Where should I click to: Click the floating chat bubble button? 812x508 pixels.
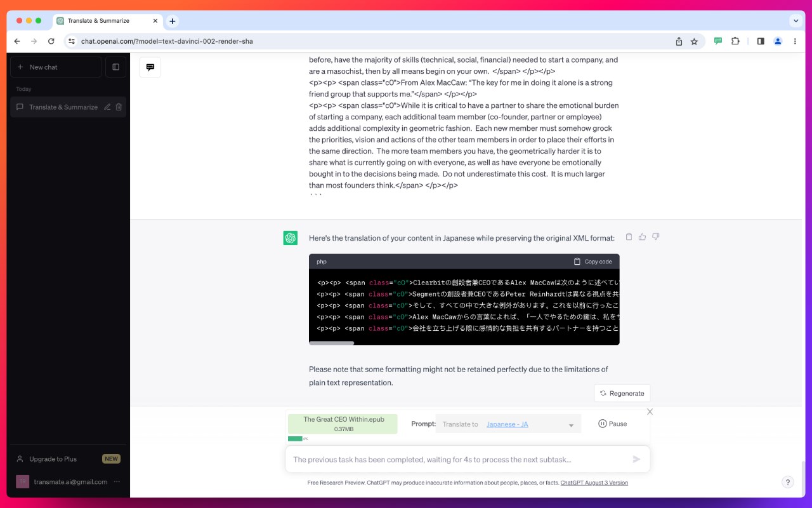(150, 67)
